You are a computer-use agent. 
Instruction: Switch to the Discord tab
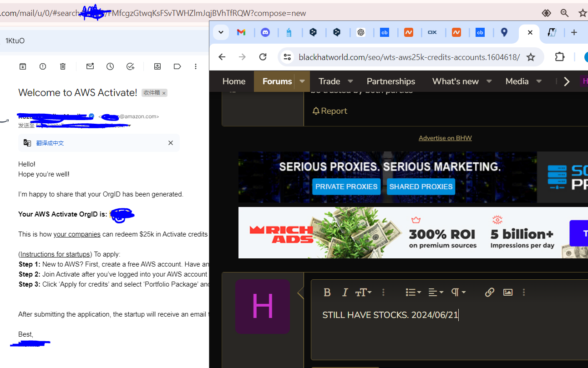point(265,32)
